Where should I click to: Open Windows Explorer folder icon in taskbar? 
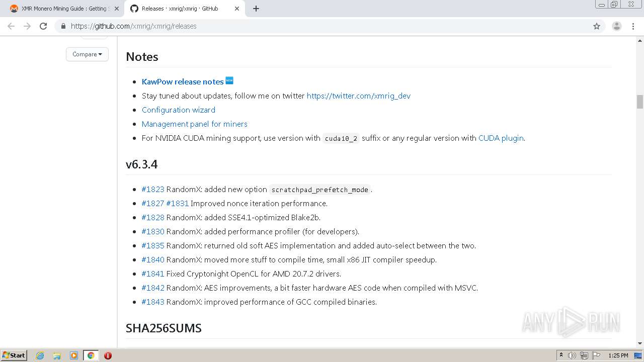coord(57,355)
